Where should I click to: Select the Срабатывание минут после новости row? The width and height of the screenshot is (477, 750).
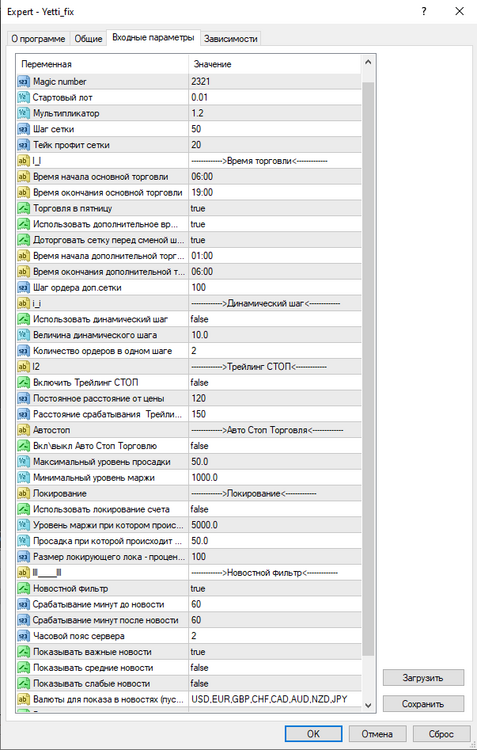coord(189,620)
